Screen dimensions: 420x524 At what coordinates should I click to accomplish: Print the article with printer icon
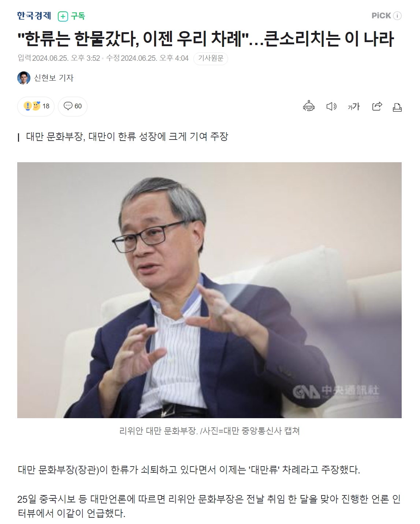(397, 107)
